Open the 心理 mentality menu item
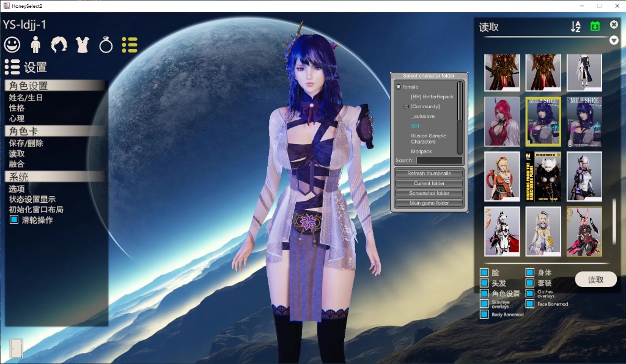Viewport: 626px width, 364px height. click(x=17, y=118)
